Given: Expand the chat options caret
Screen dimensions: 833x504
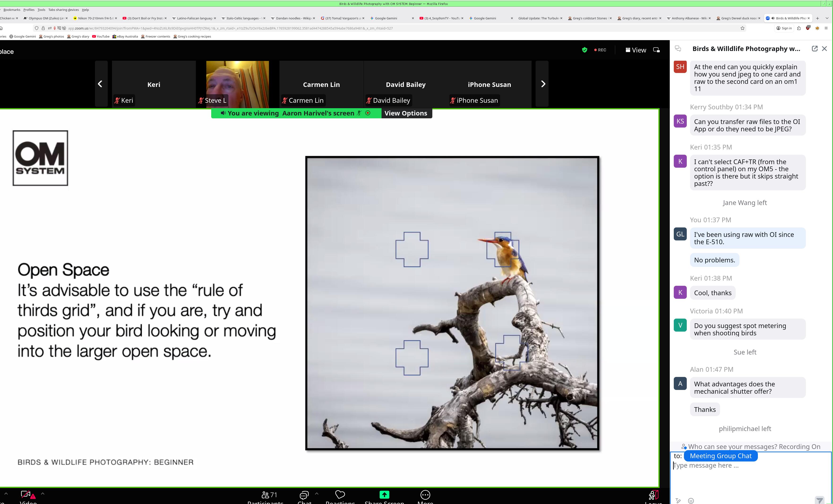Looking at the screenshot, I should coord(316,494).
